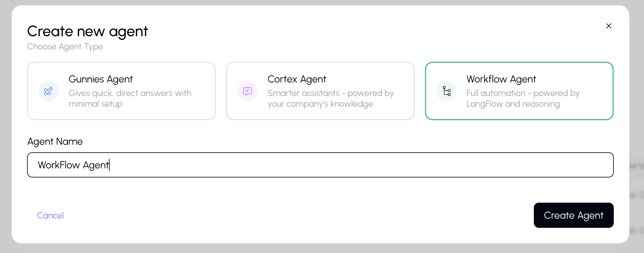This screenshot has width=644, height=253.
Task: Place cursor in the WorkFlow Agent text
Action: click(x=74, y=165)
